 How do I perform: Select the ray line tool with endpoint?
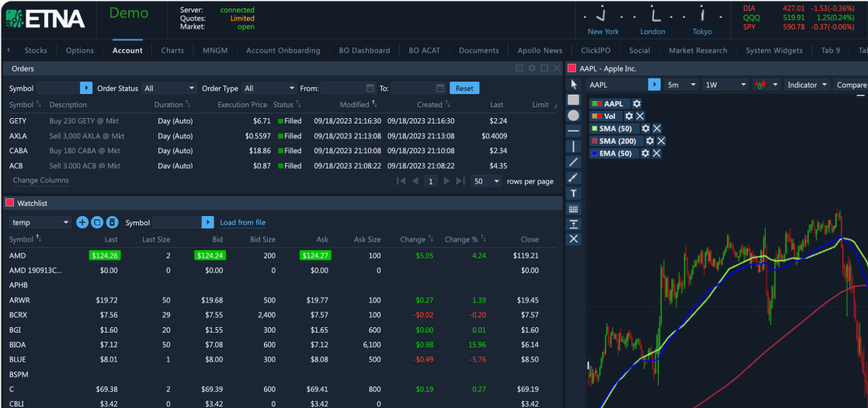[574, 177]
